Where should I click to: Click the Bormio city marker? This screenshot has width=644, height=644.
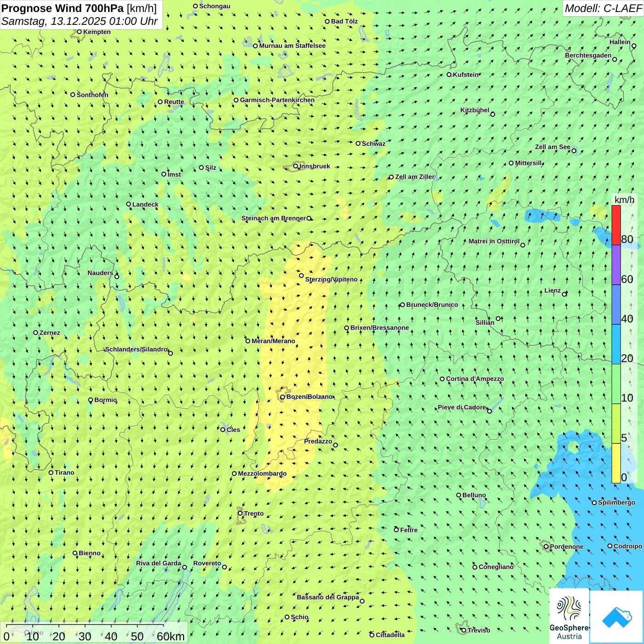tap(91, 400)
